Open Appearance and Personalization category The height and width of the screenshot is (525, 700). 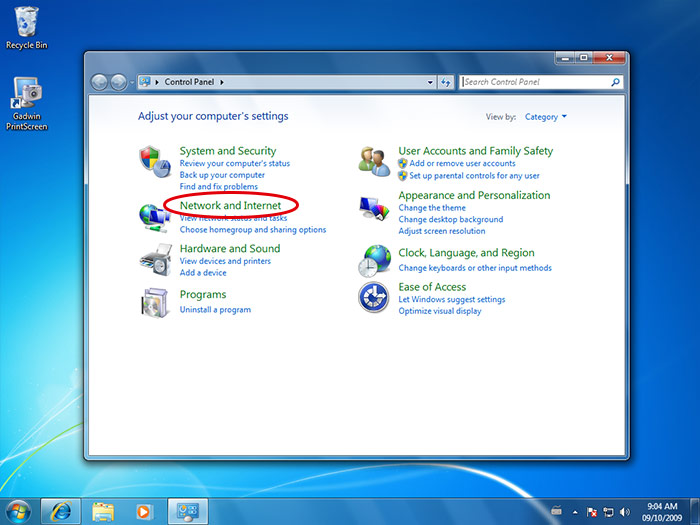pos(474,196)
